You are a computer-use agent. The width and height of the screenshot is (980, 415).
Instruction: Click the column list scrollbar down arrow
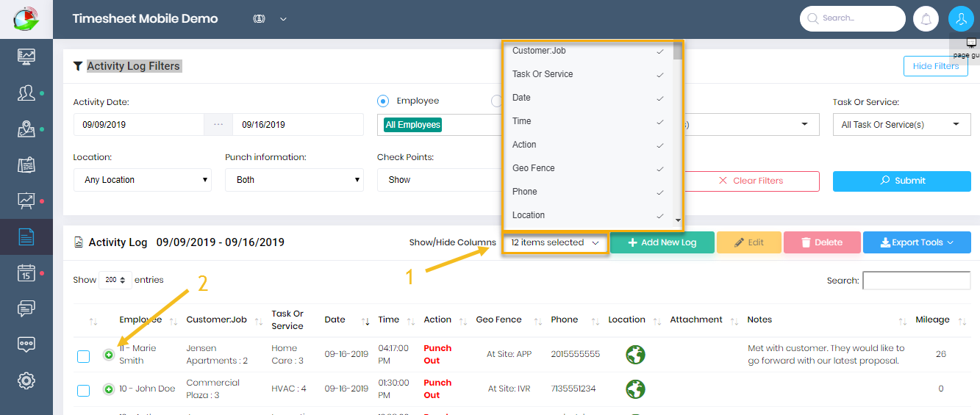coord(678,220)
